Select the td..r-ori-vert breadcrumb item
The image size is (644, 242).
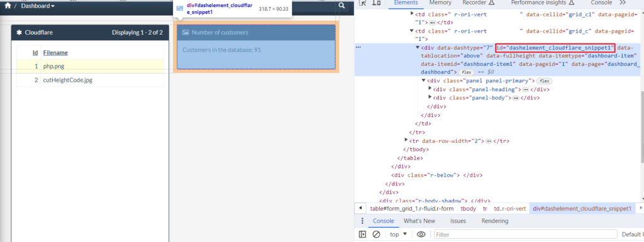(x=509, y=209)
